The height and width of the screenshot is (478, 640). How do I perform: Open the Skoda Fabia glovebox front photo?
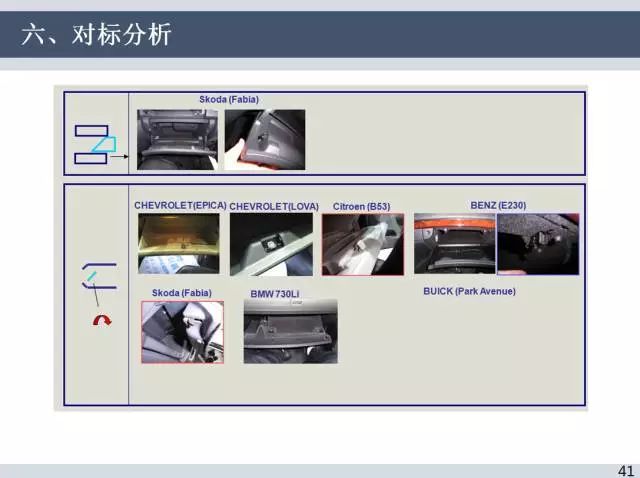point(177,140)
